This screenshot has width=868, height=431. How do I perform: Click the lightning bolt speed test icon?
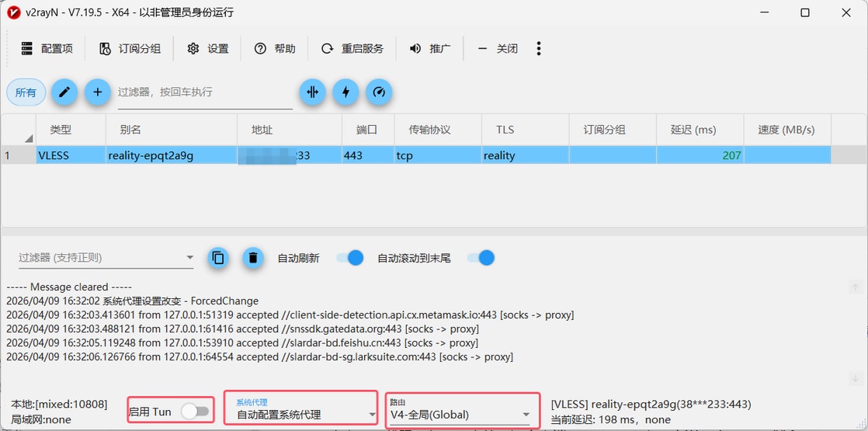coord(345,92)
